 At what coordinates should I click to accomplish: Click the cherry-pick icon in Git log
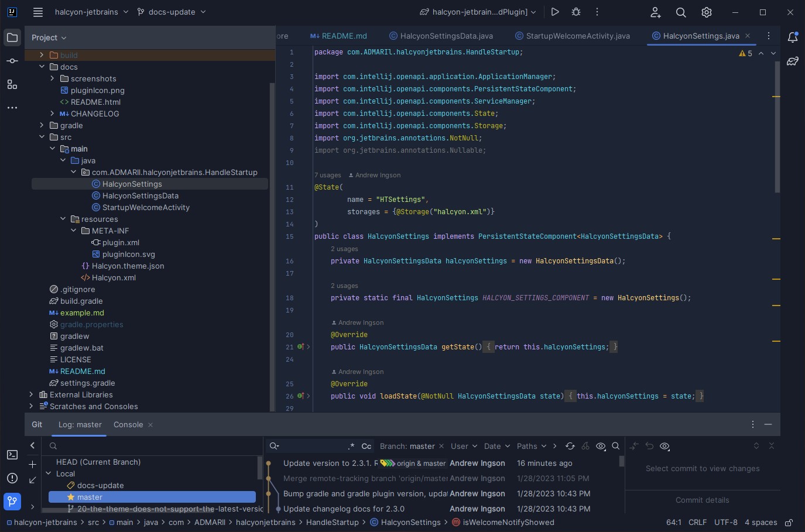pos(585,446)
